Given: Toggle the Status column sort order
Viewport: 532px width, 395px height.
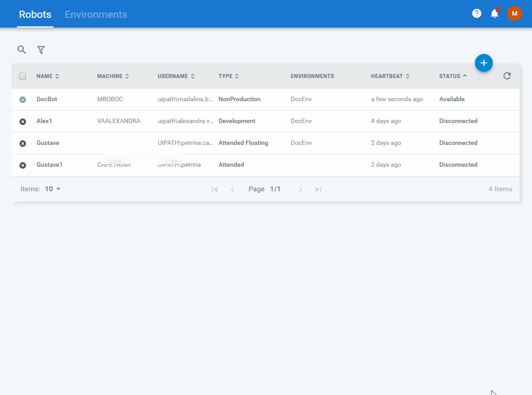Looking at the screenshot, I should pos(453,76).
